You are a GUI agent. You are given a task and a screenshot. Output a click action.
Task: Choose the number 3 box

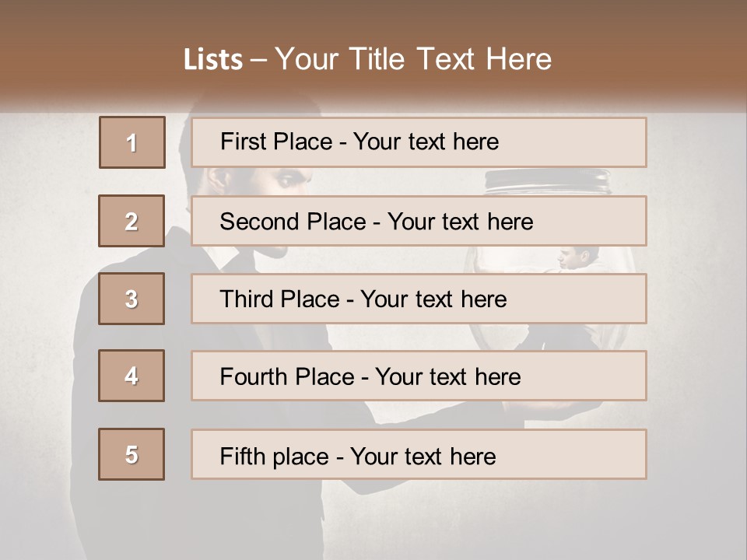[132, 299]
